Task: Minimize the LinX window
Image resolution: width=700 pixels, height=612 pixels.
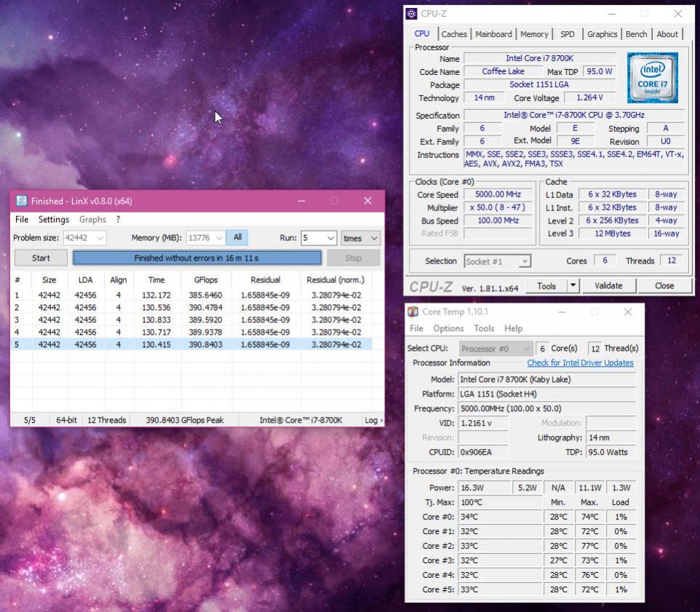Action: pyautogui.click(x=302, y=201)
